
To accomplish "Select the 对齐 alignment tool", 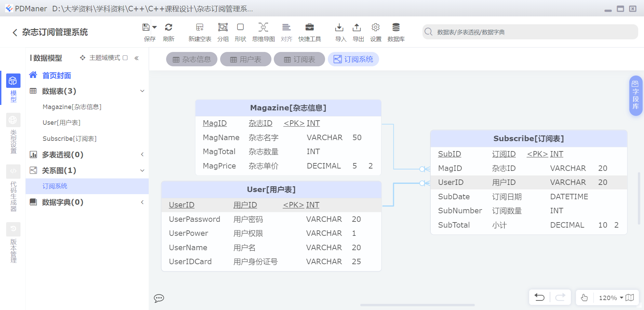I will click(286, 31).
